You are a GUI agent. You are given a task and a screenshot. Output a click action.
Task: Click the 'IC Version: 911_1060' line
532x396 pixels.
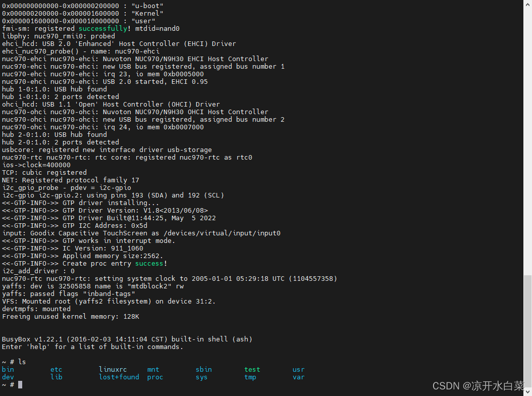[x=73, y=249]
